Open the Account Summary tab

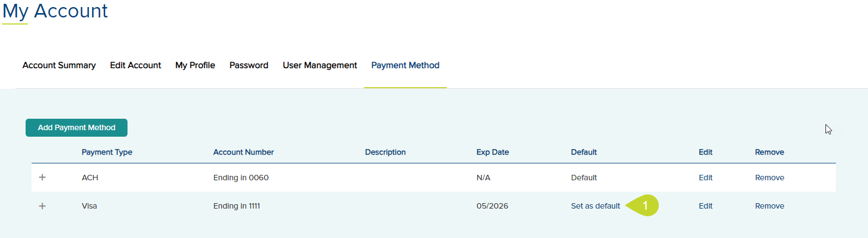coord(59,65)
